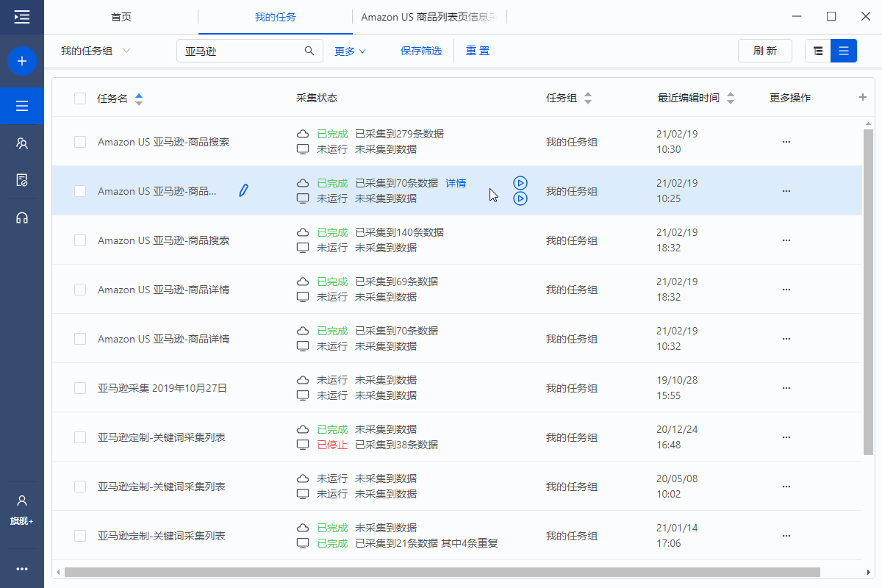Click the blue plus new-task button
Image resolution: width=882 pixels, height=588 pixels.
(x=22, y=61)
